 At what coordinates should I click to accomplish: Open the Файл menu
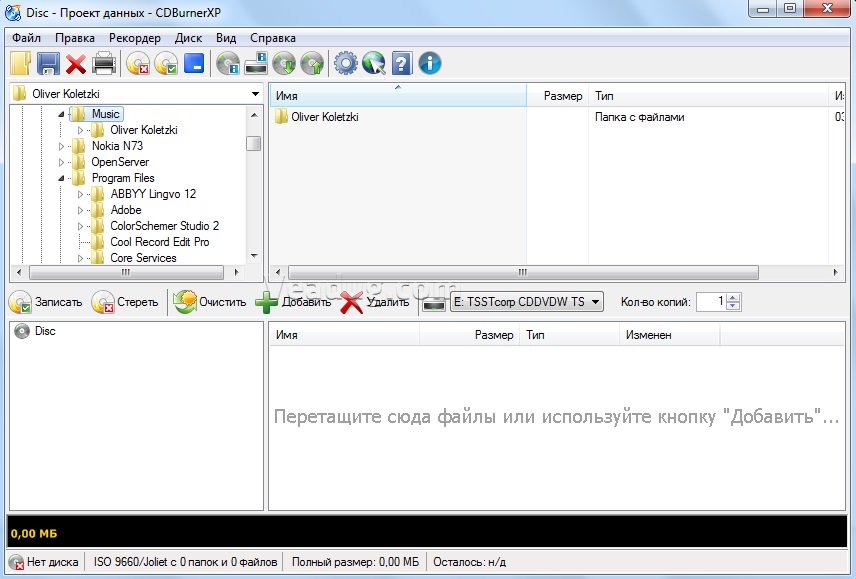click(x=26, y=38)
